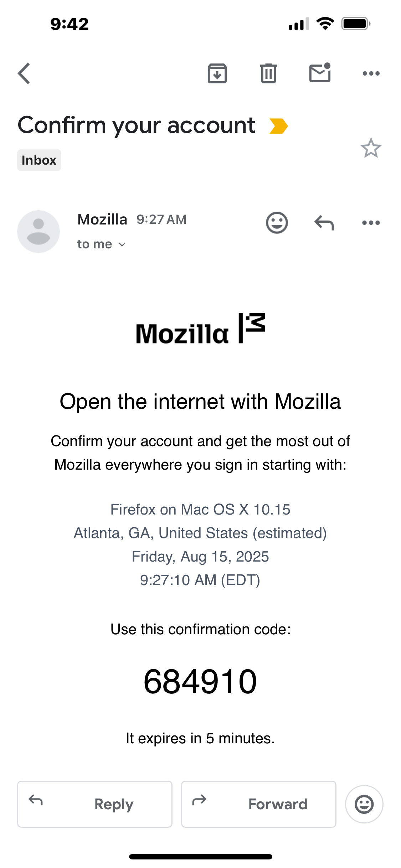Tap the sender name Mozilla
Image resolution: width=401 pixels, height=868 pixels.
(102, 219)
